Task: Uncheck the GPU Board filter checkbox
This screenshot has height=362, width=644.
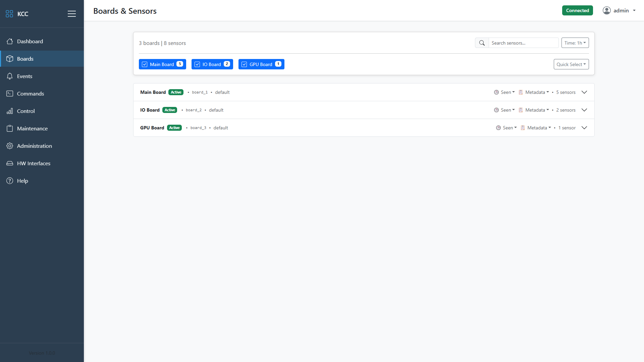Action: tap(244, 64)
